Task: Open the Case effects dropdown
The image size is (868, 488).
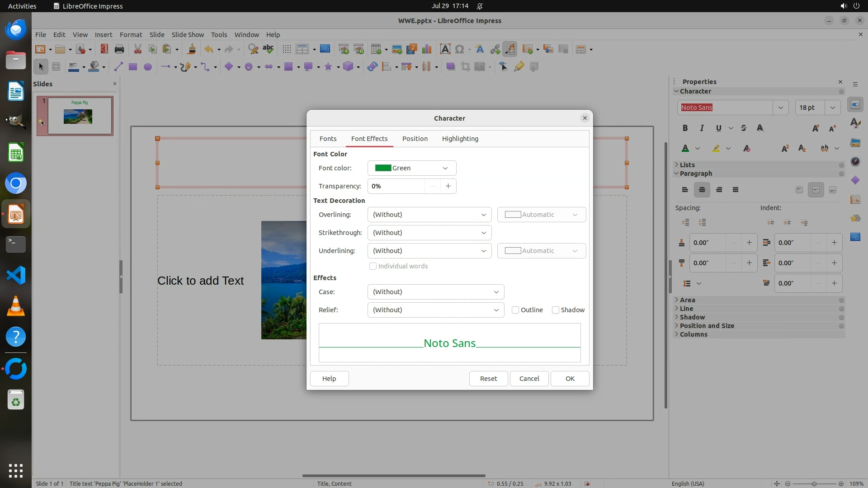Action: click(x=435, y=292)
